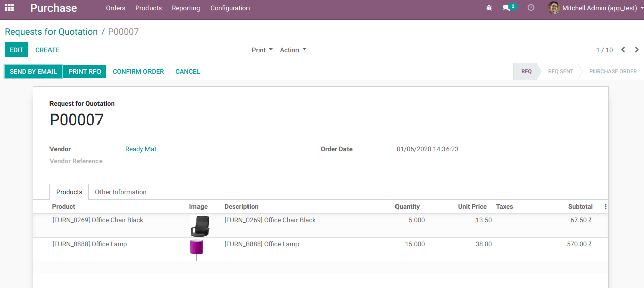
Task: Switch to the Other Information tab
Action: coord(121,192)
